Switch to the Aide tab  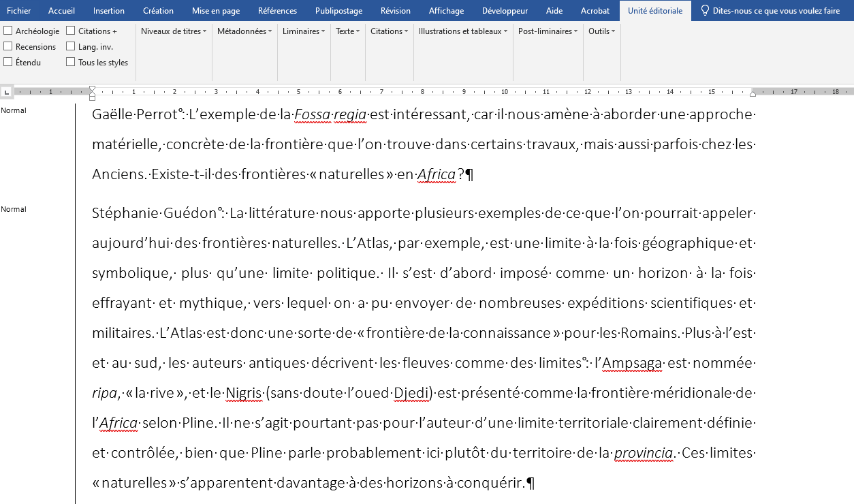(554, 11)
